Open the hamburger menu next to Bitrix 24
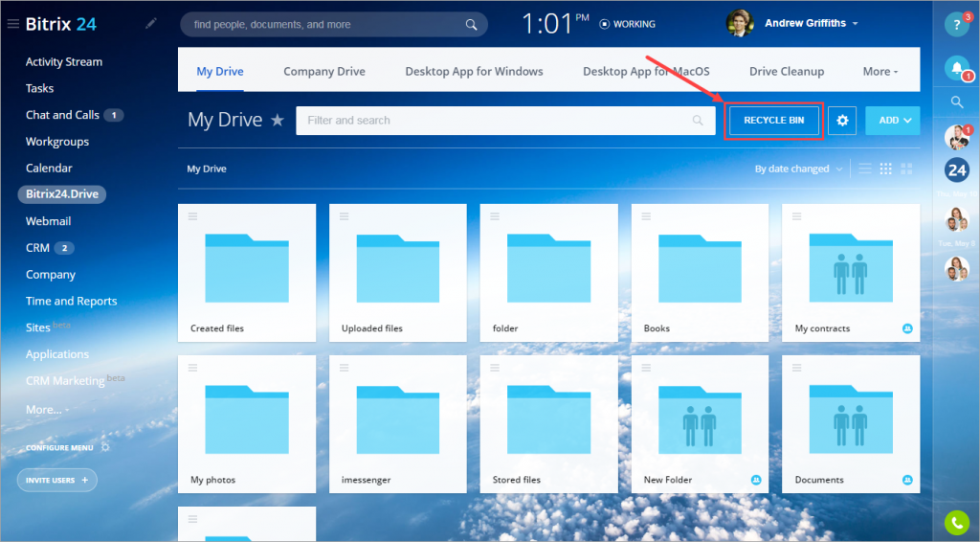The height and width of the screenshot is (542, 980). [x=12, y=24]
